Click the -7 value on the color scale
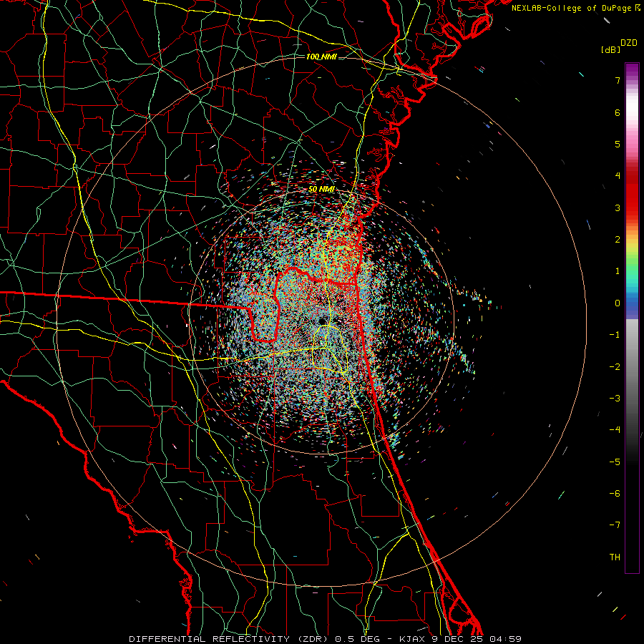The width and height of the screenshot is (644, 644). click(x=615, y=525)
